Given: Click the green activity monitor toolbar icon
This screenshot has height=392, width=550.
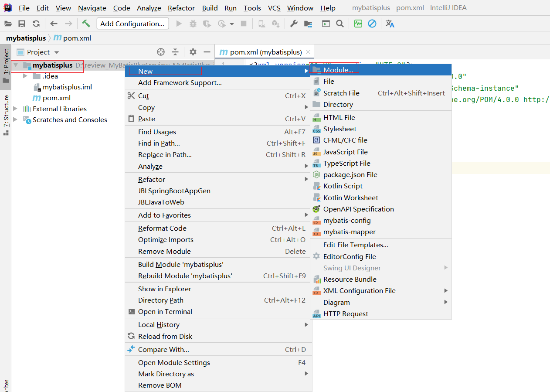Looking at the screenshot, I should point(358,24).
